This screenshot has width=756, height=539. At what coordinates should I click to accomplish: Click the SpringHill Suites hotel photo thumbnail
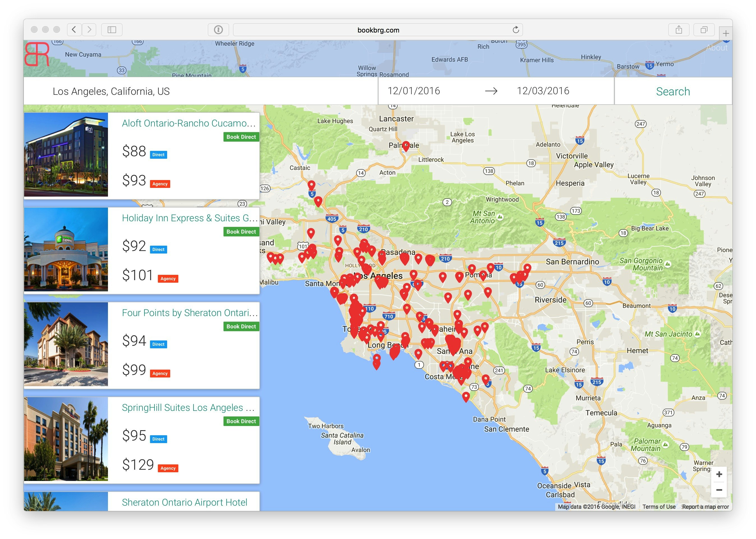pyautogui.click(x=66, y=439)
